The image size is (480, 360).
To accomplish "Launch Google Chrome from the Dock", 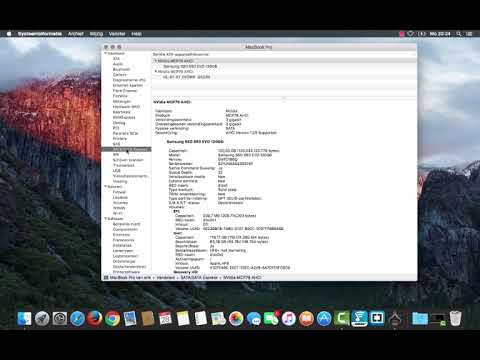I will click(x=112, y=319).
